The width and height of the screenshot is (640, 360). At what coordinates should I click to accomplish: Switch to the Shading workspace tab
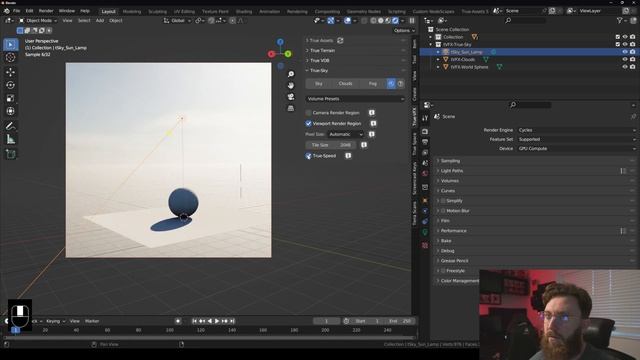click(x=244, y=11)
